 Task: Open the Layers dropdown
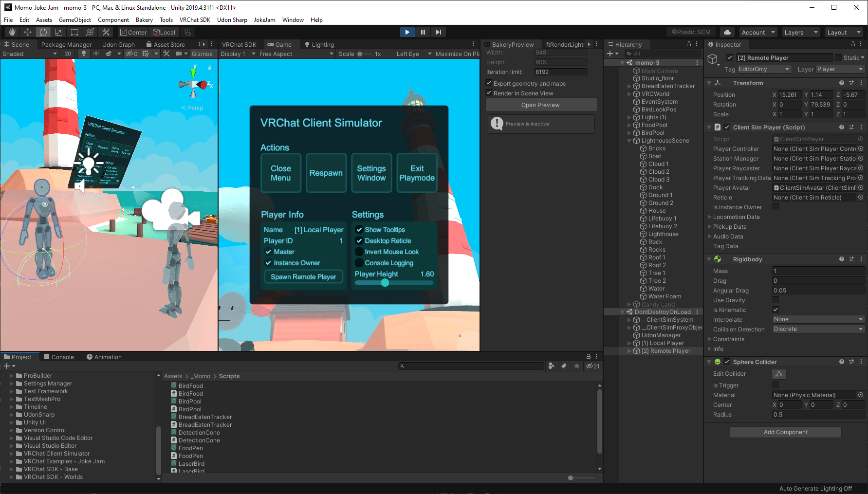800,32
